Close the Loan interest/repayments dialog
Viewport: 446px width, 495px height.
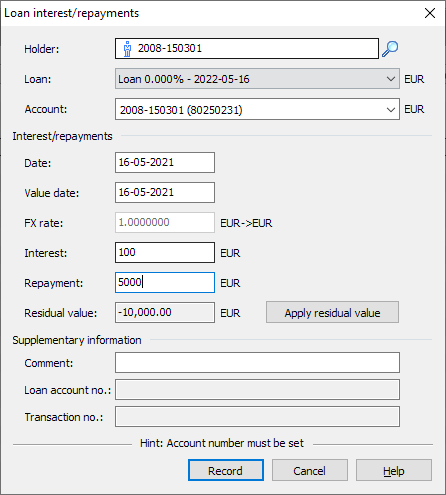pos(430,13)
